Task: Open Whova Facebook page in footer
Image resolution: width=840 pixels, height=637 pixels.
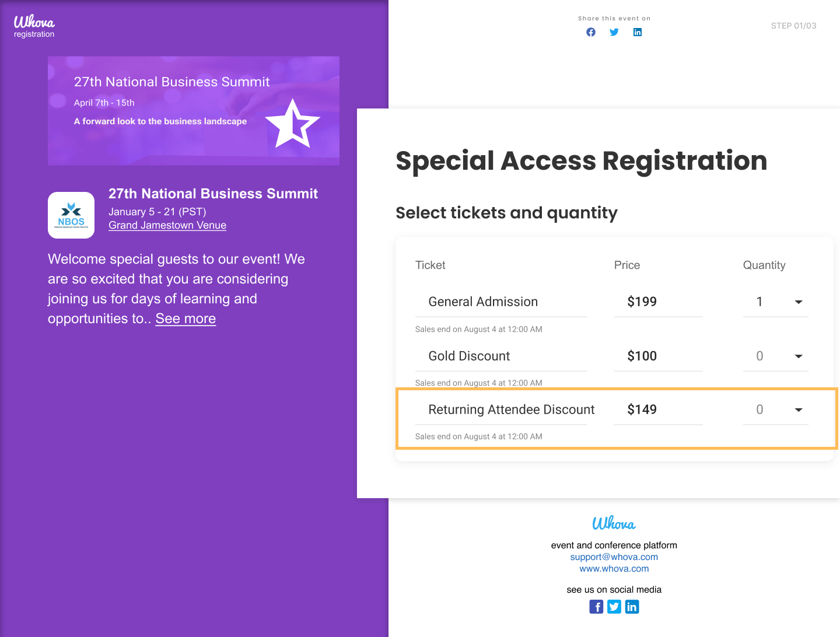Action: coord(596,607)
